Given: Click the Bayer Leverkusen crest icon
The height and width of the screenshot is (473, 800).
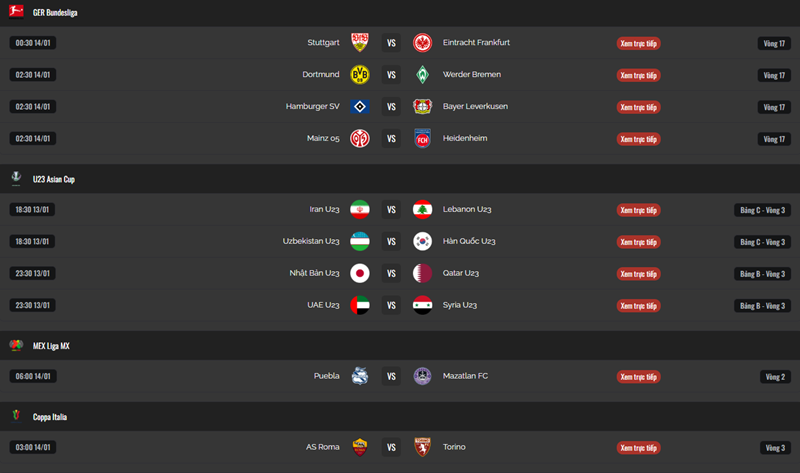Looking at the screenshot, I should pyautogui.click(x=422, y=107).
